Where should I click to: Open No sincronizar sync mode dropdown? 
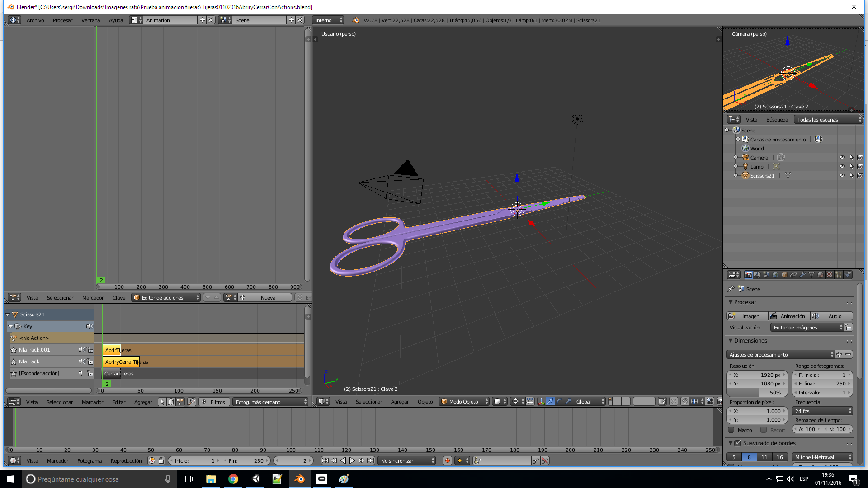pos(407,461)
